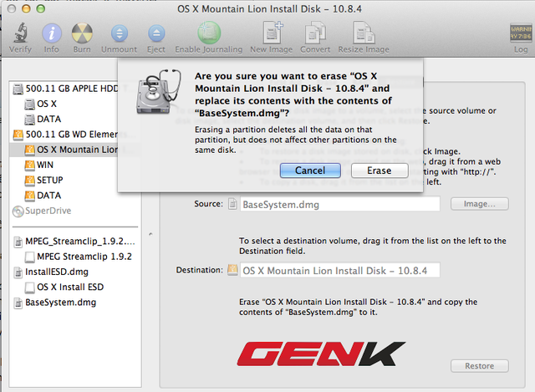Image resolution: width=535 pixels, height=392 pixels.
Task: Create a New Image from toolbar
Action: (x=272, y=32)
